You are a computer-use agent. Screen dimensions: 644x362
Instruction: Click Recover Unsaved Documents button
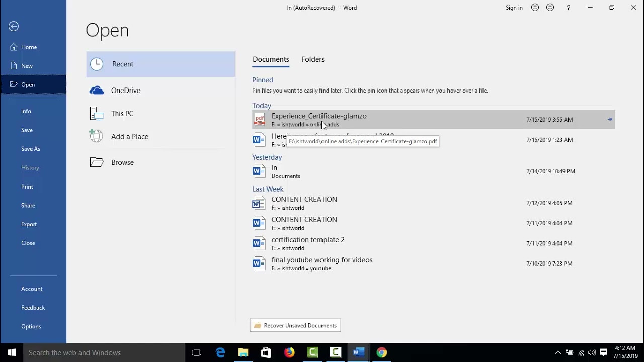(x=295, y=325)
